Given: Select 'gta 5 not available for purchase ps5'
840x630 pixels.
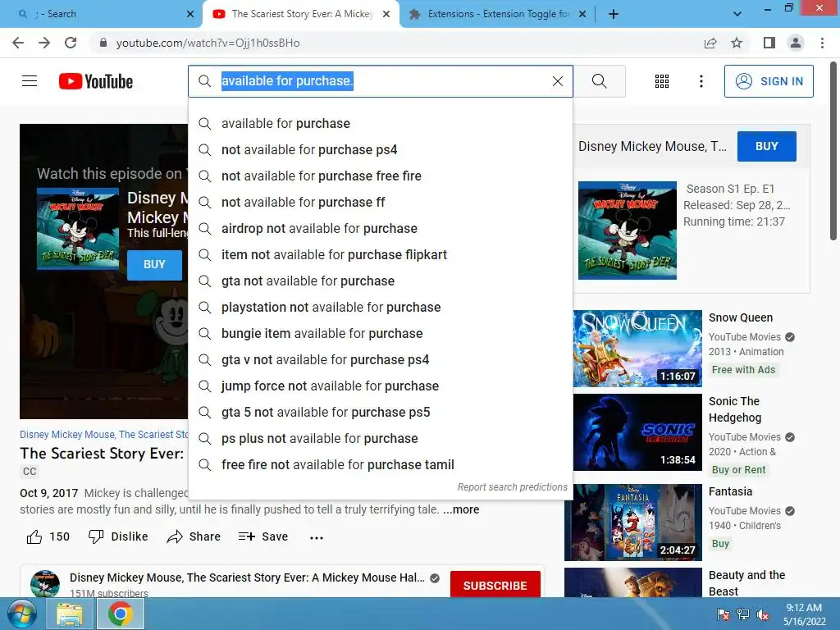Looking at the screenshot, I should pyautogui.click(x=381, y=412).
